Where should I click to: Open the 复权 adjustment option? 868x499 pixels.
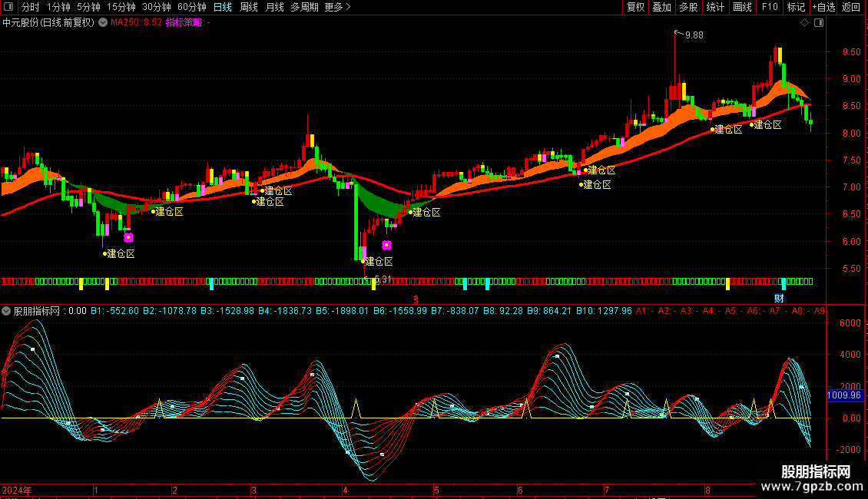click(x=635, y=7)
